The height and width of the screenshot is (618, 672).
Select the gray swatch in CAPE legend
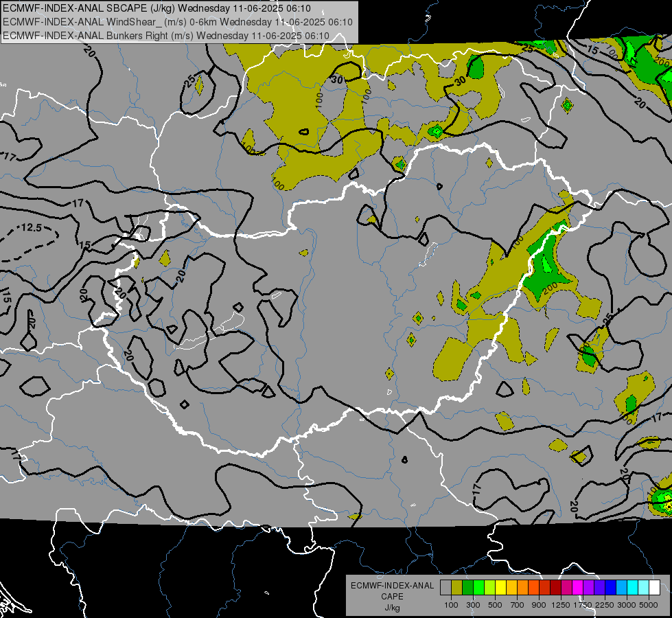click(x=445, y=588)
